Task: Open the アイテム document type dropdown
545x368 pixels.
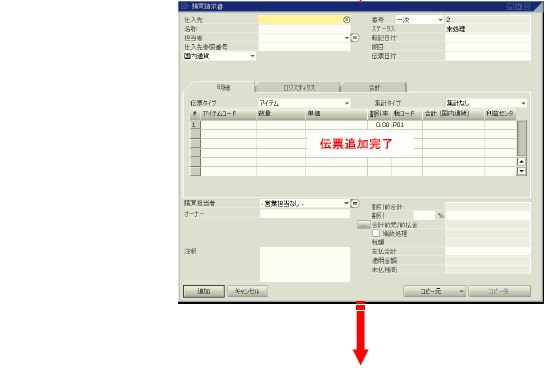Action: [304, 103]
